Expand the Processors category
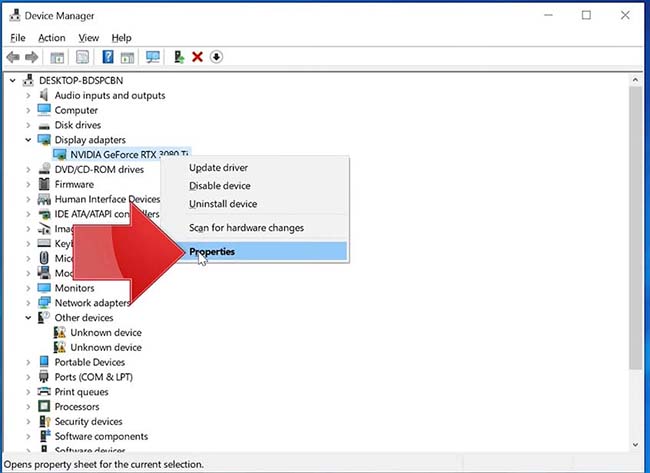The image size is (650, 473). [28, 406]
